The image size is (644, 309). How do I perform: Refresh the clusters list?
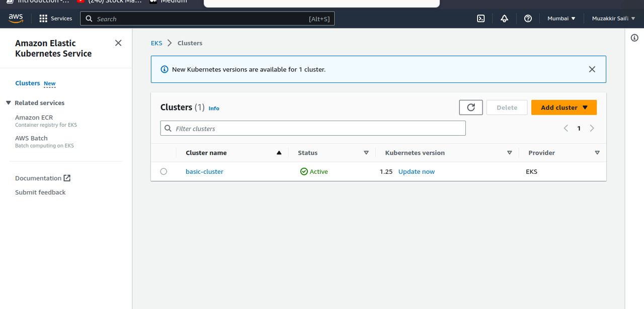(471, 108)
